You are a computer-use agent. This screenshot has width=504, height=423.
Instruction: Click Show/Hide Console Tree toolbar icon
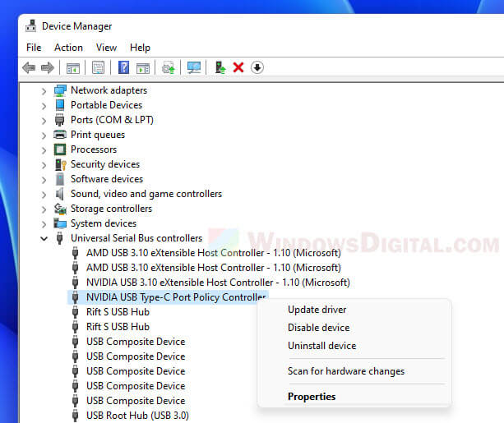click(x=73, y=68)
